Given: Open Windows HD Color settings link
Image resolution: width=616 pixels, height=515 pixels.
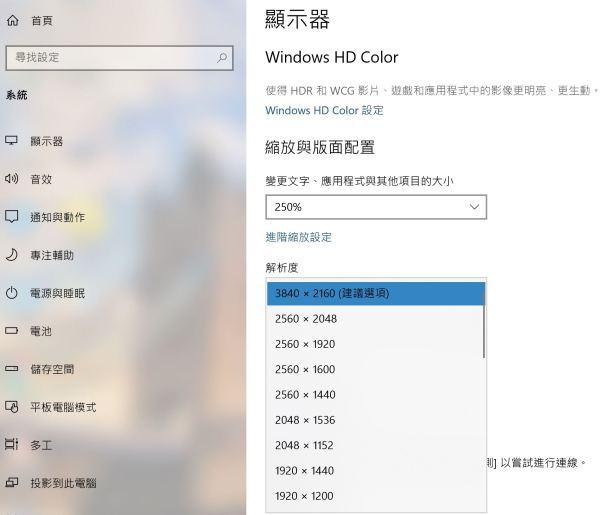Looking at the screenshot, I should click(x=324, y=110).
